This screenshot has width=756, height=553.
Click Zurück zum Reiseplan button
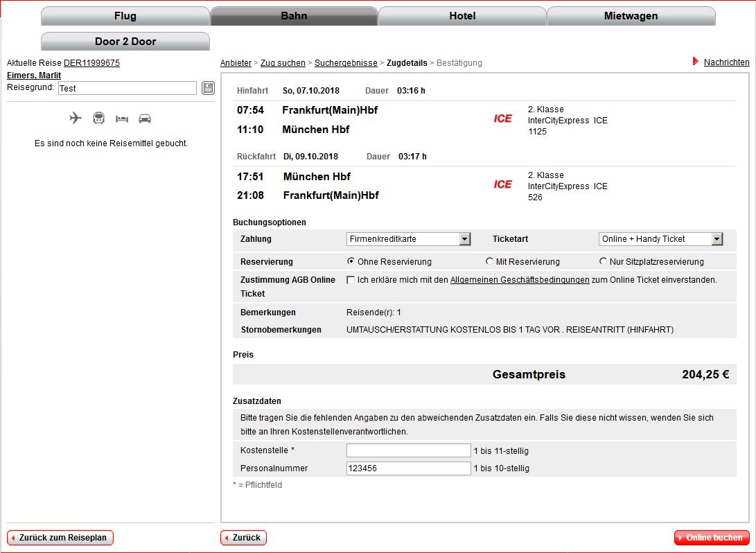click(x=60, y=538)
